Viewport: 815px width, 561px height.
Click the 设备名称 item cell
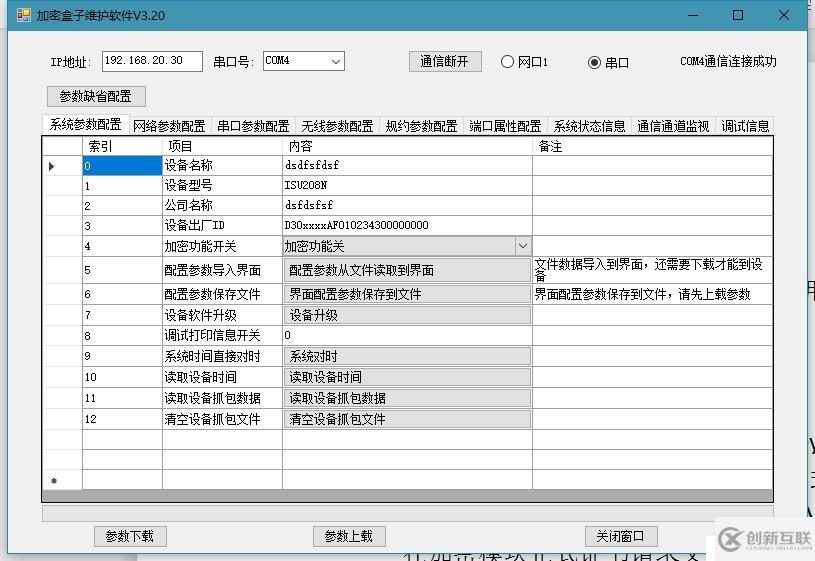tap(222, 166)
